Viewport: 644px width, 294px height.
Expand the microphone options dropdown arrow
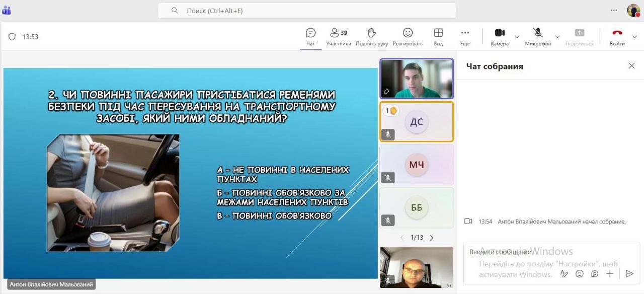click(557, 37)
